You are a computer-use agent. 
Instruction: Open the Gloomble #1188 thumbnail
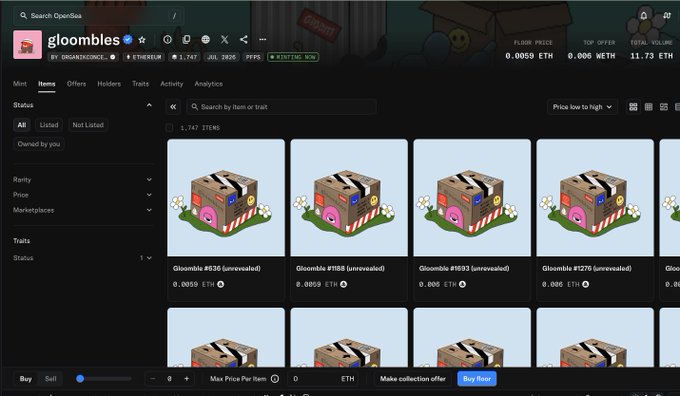pyautogui.click(x=349, y=197)
